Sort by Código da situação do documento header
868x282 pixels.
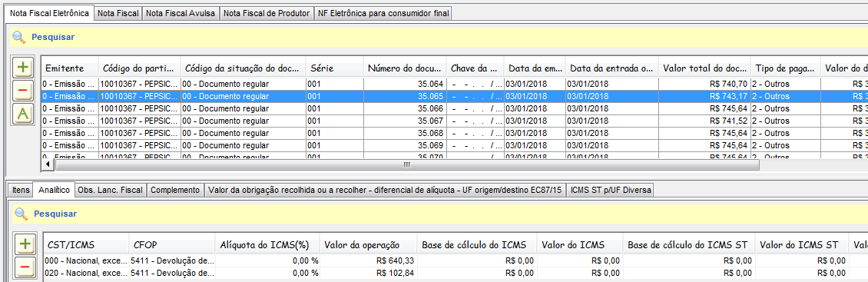coord(243,68)
